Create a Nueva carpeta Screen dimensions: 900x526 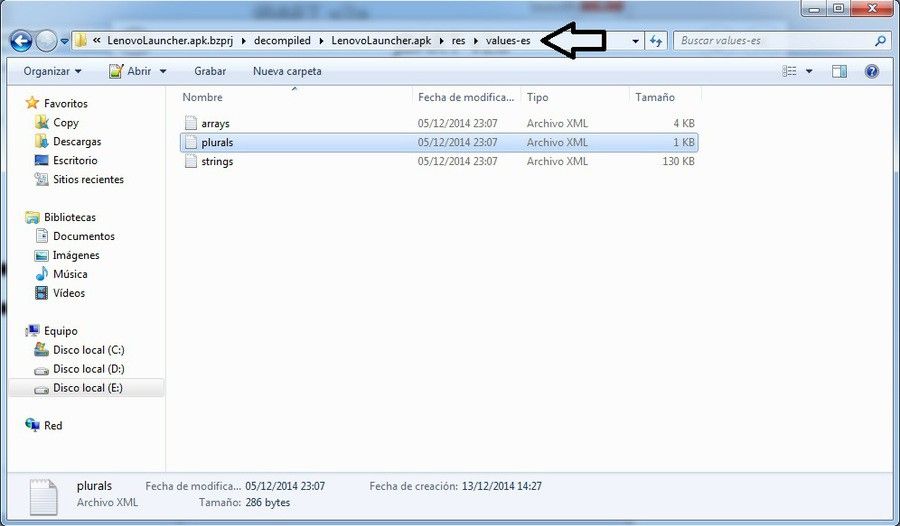[287, 71]
